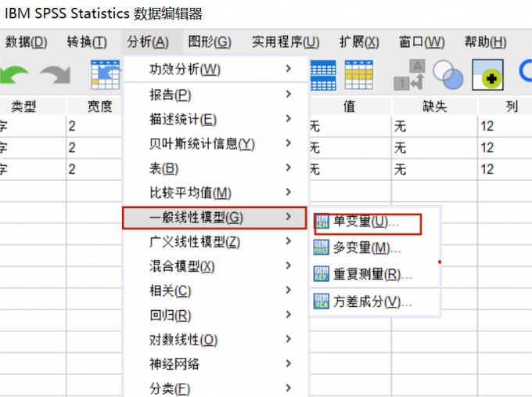The height and width of the screenshot is (397, 532).
Task: Expand submenu arrow next to 广义线性模型(Z)
Action: tap(289, 241)
